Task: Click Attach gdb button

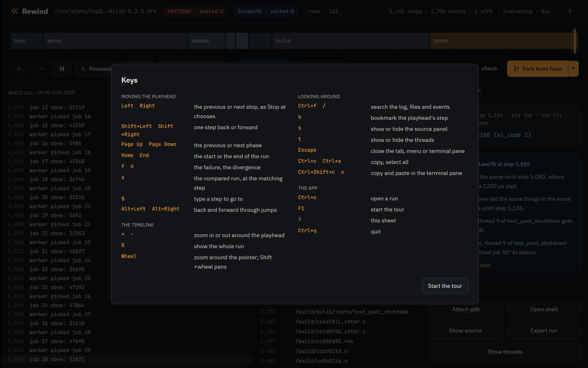Action: tap(466, 309)
